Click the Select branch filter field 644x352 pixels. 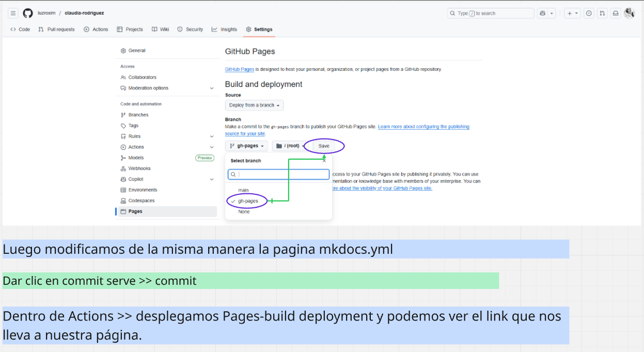[279, 175]
